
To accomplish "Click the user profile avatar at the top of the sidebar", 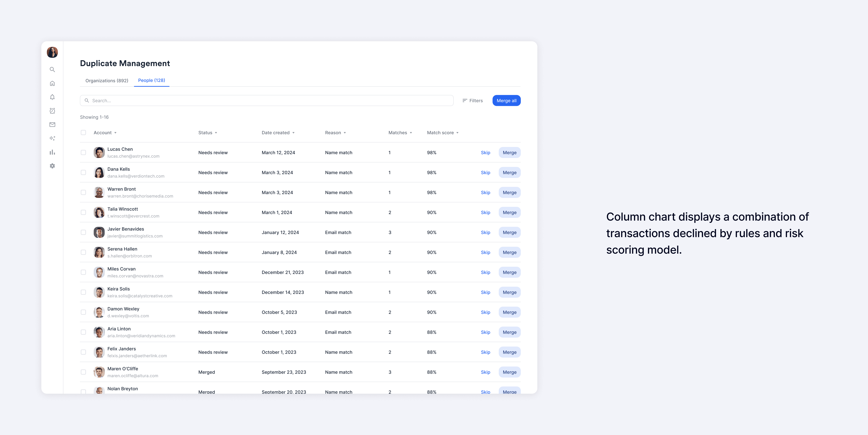I will pos(52,52).
